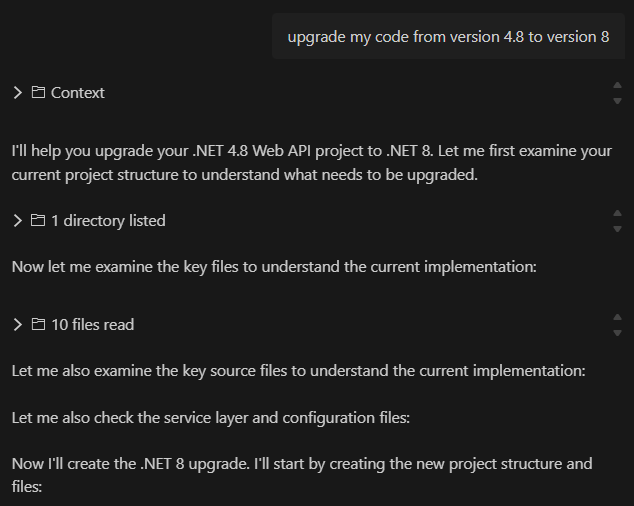Expand the '1 directory listed' chevron

pos(18,221)
